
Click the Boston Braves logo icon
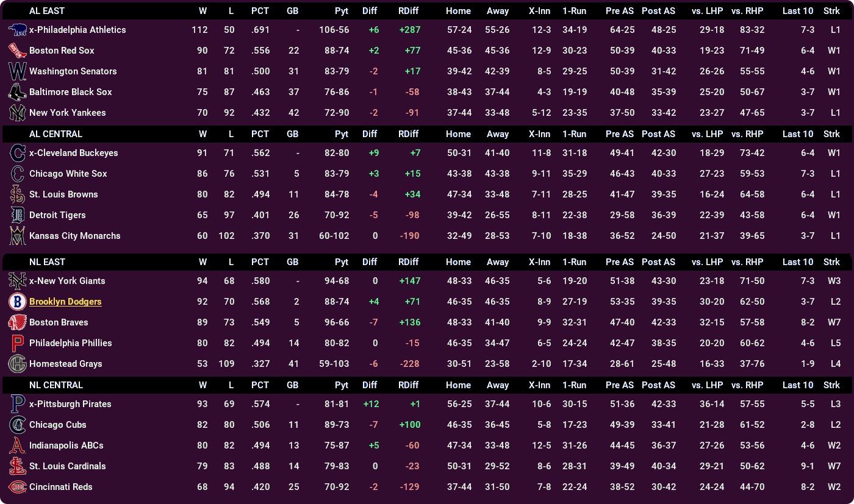tap(17, 322)
